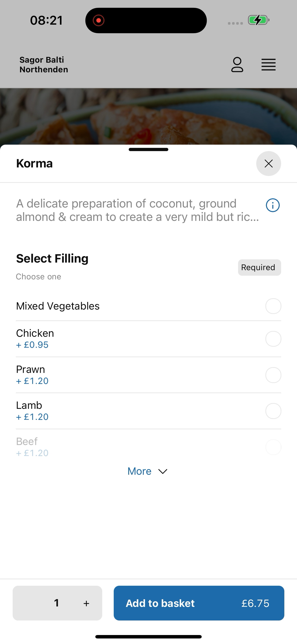Tap the plus quantity icon
297x644 pixels.
pos(87,603)
